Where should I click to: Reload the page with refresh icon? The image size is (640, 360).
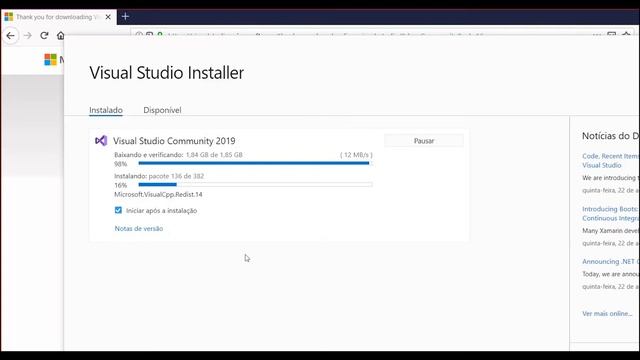[44, 36]
